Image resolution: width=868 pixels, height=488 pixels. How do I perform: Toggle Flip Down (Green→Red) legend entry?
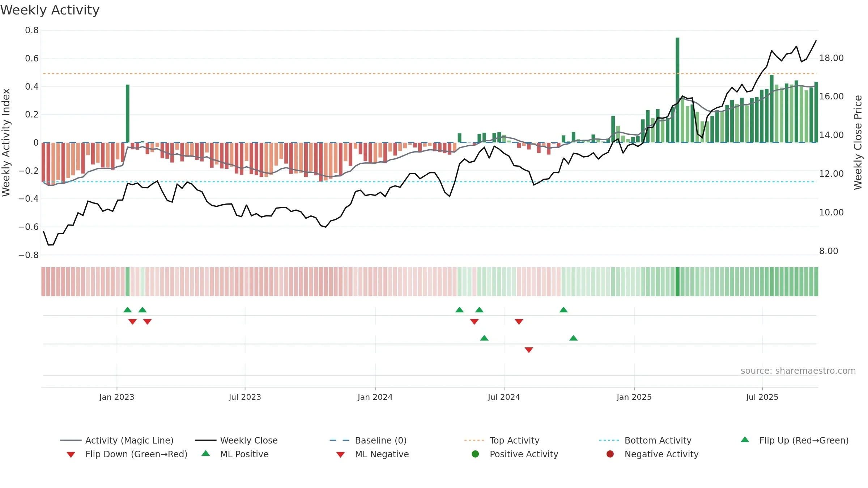pos(127,454)
